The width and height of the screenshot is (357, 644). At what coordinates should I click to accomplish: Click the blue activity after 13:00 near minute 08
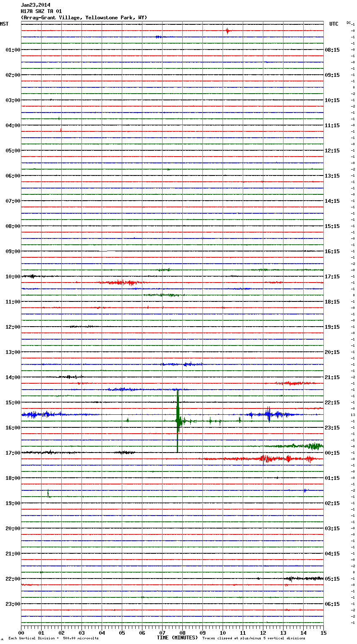tap(183, 364)
